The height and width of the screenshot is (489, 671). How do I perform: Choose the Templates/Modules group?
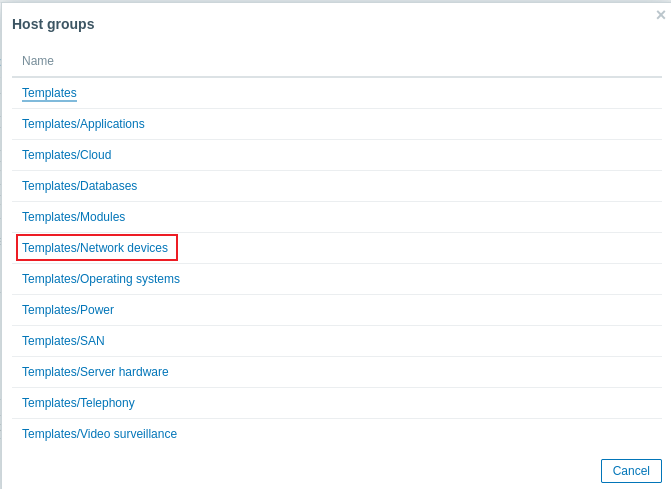click(73, 217)
